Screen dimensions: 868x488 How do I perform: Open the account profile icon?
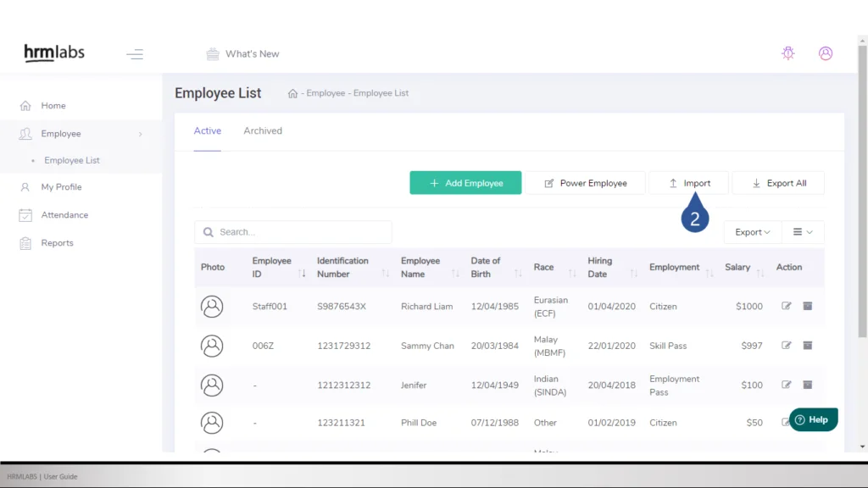[x=825, y=53]
